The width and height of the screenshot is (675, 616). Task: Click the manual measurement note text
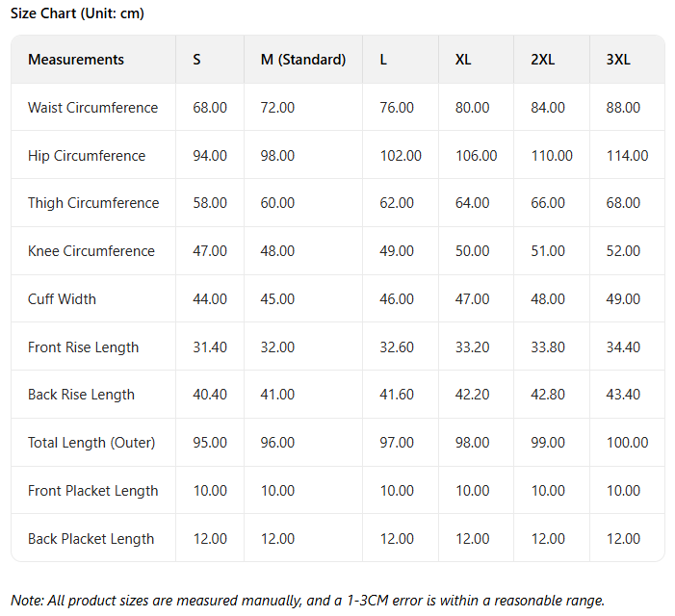pyautogui.click(x=307, y=601)
